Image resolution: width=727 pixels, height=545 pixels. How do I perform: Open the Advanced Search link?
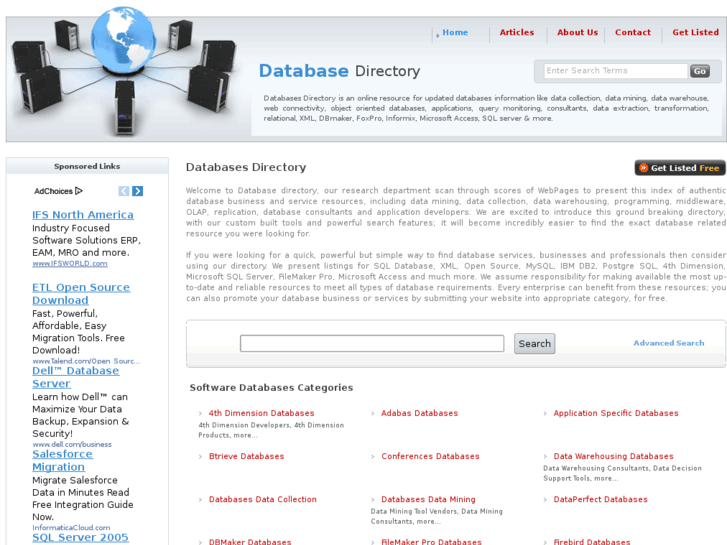(x=669, y=343)
